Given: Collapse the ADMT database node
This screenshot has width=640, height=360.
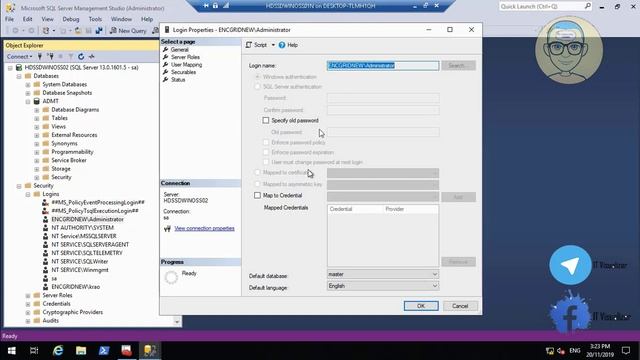Looking at the screenshot, I should [x=28, y=102].
